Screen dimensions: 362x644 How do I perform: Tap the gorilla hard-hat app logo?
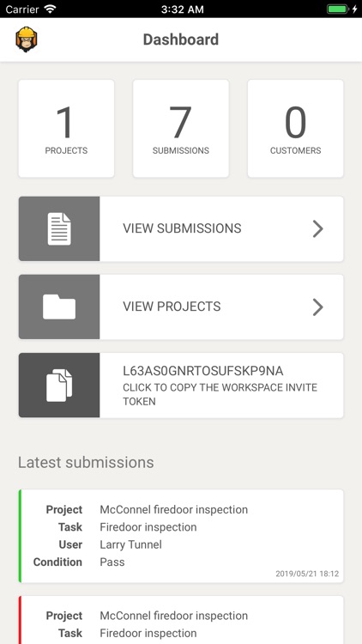tap(27, 39)
